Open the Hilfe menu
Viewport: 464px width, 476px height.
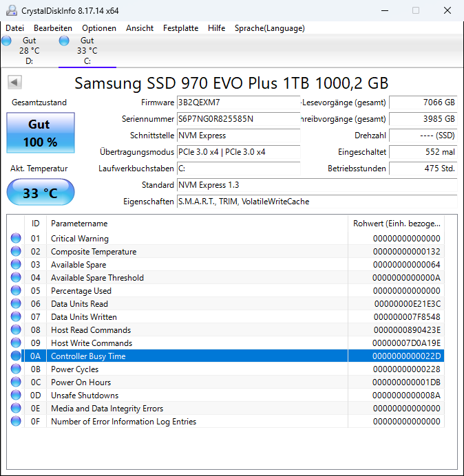(x=216, y=28)
